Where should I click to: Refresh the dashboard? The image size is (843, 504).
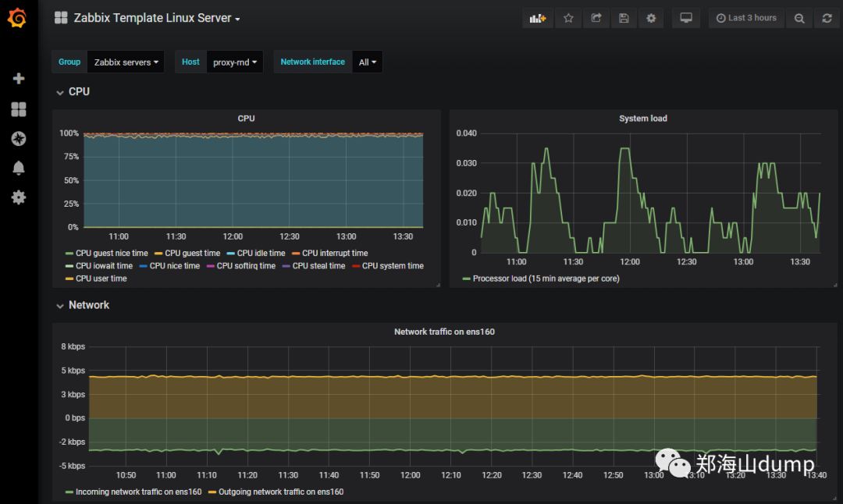pos(827,18)
